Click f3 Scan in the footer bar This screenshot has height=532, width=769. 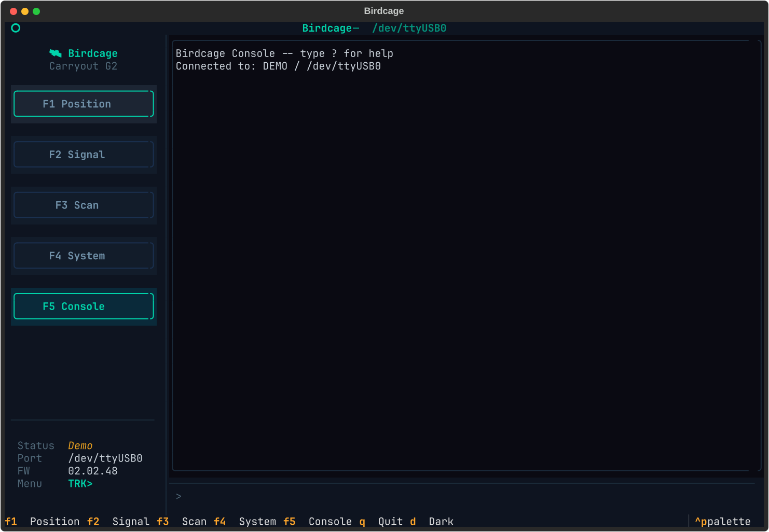click(182, 522)
